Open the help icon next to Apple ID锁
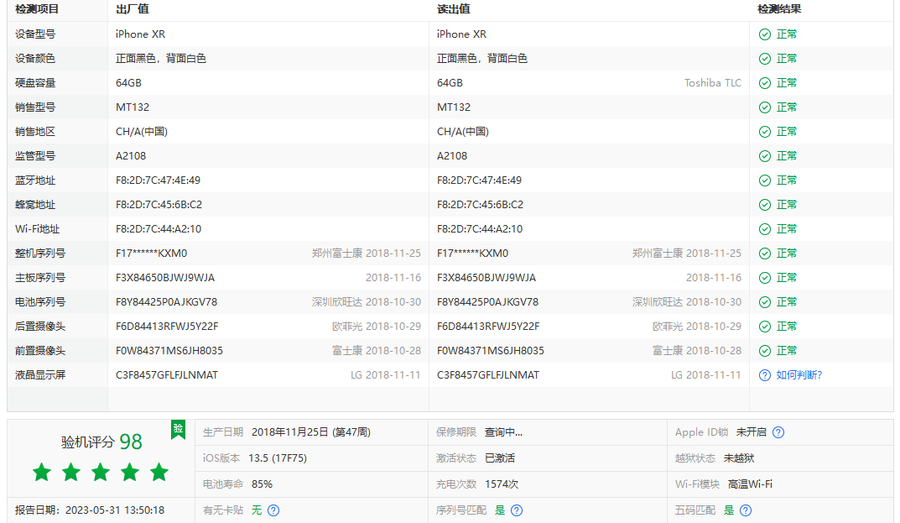 coord(778,432)
